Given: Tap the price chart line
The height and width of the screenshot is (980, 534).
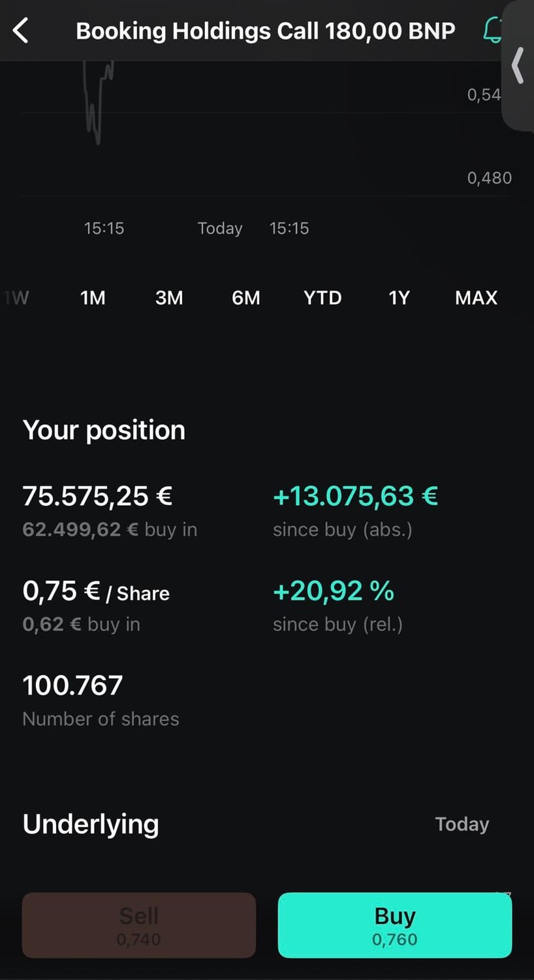Looking at the screenshot, I should 98,101.
